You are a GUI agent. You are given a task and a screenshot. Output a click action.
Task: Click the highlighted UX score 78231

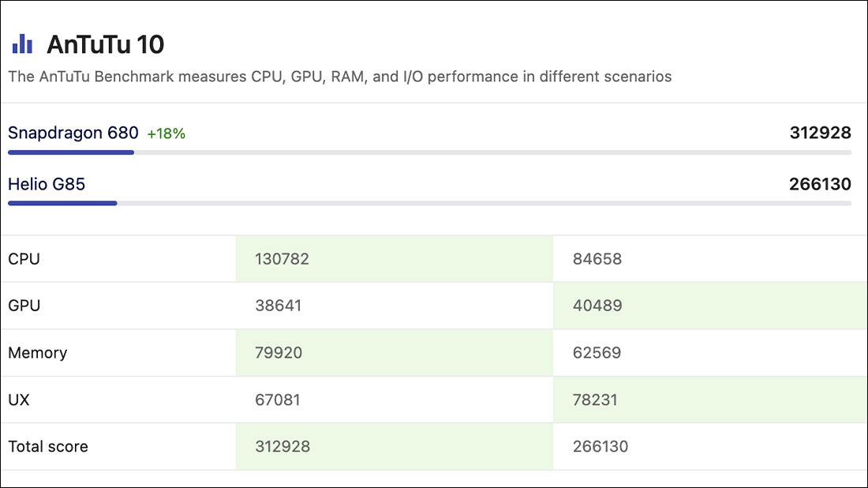click(596, 400)
